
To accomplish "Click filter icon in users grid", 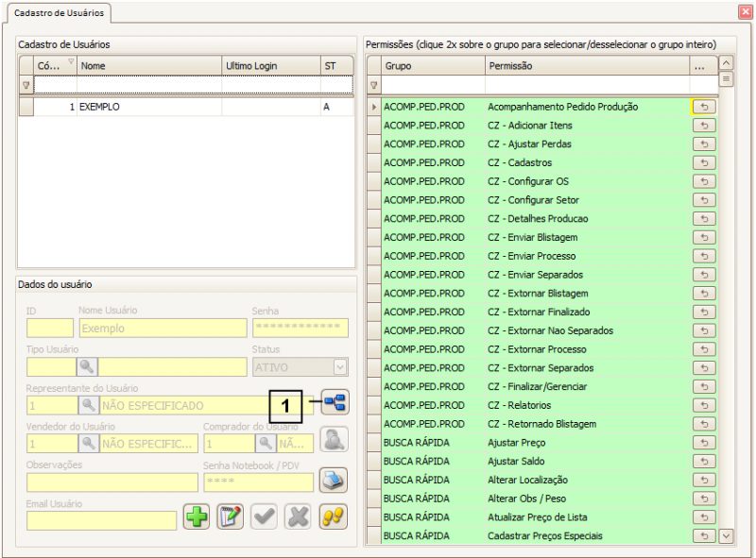I will [26, 85].
